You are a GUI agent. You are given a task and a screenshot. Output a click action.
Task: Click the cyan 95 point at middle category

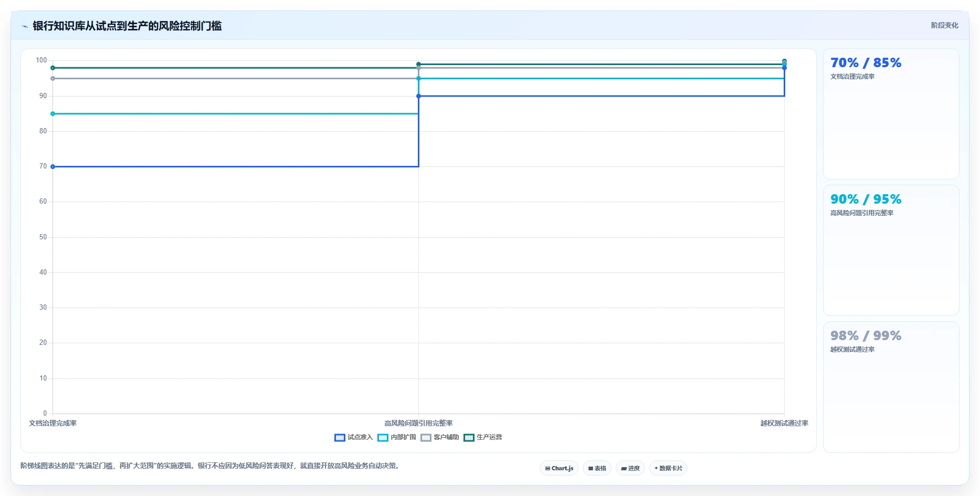click(418, 79)
